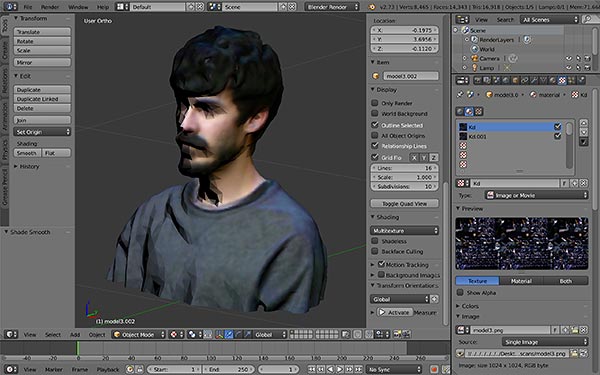Viewport: 600px width, 375px height.
Task: Open the Object Mode dropdown
Action: pos(139,334)
